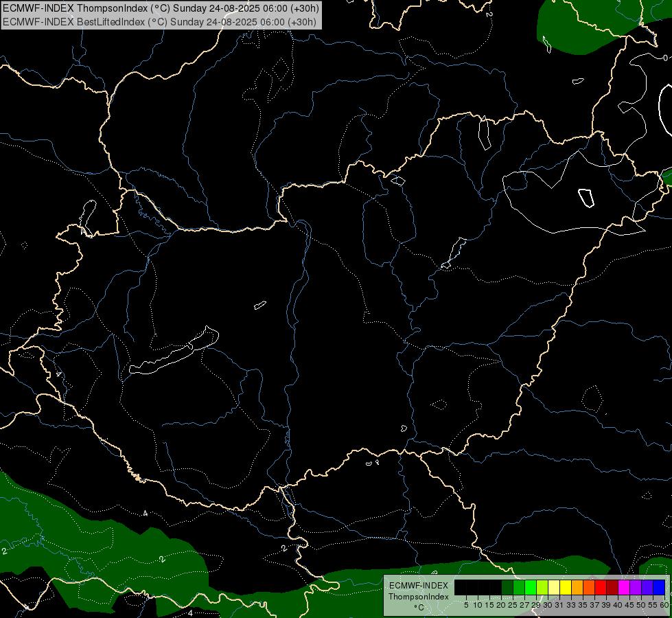The width and height of the screenshot is (672, 618).
Task: Click the legend tick label 25
Action: 513,605
